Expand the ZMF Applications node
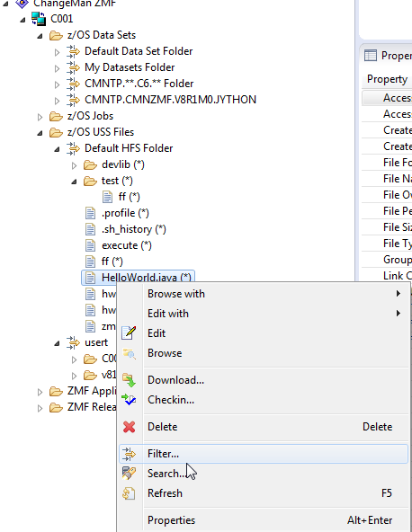Viewport: 412px width, 532px height. pos(40,392)
